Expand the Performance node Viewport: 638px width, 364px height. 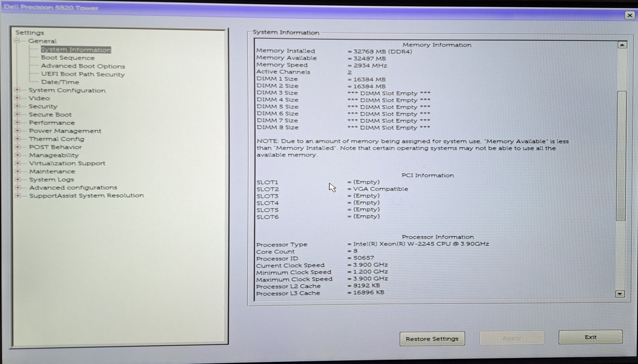pos(17,123)
